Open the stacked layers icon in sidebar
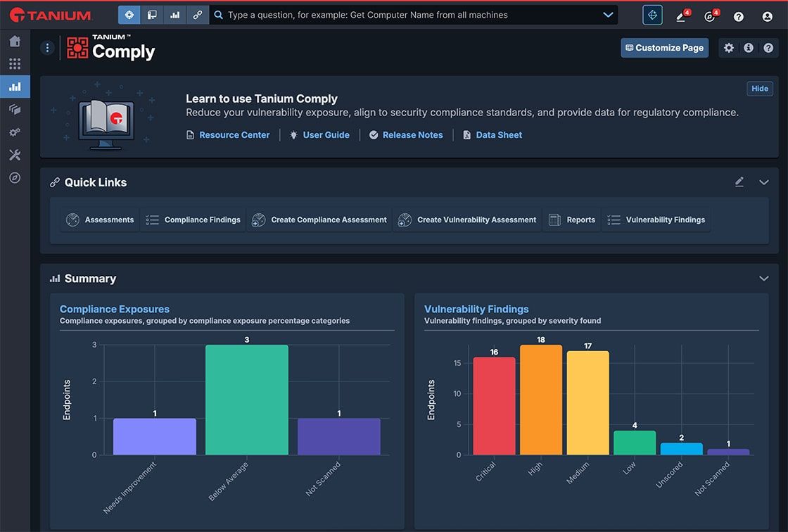The width and height of the screenshot is (788, 532). [15, 109]
